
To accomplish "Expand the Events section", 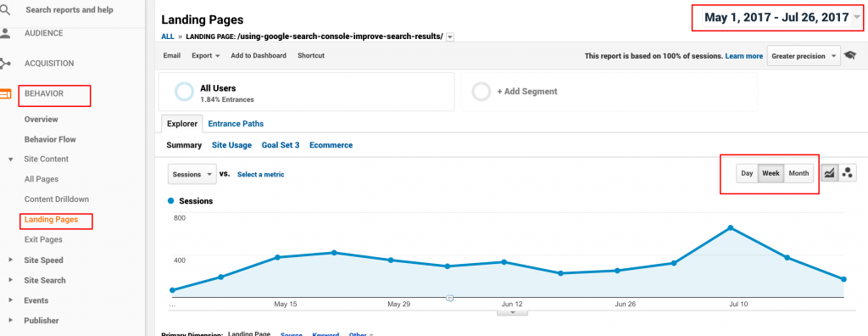I will pyautogui.click(x=10, y=300).
